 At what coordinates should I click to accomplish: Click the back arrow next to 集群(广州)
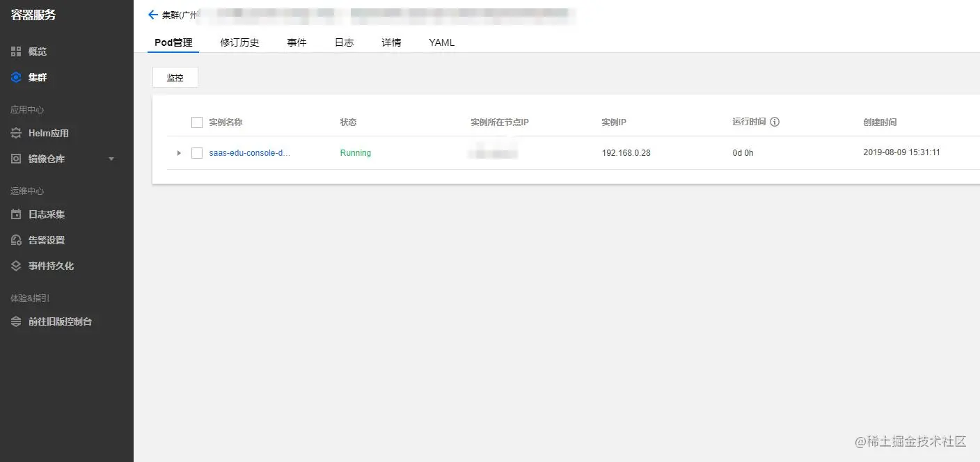pos(153,14)
